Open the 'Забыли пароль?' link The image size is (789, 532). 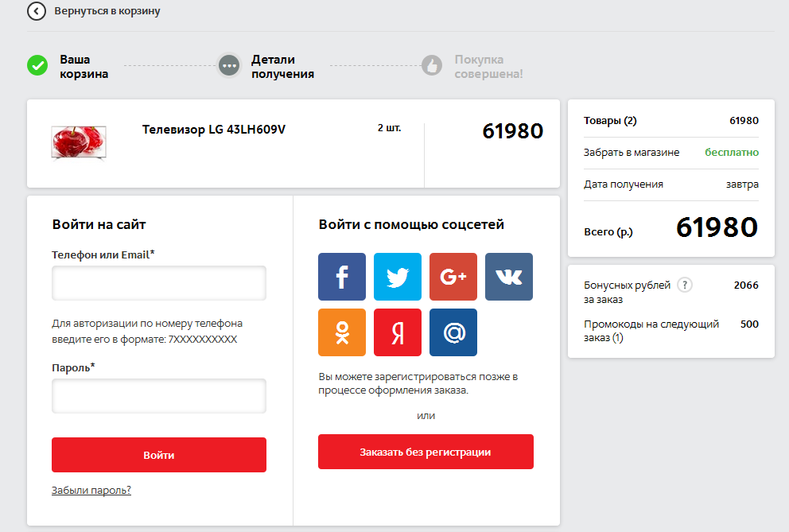coord(91,490)
